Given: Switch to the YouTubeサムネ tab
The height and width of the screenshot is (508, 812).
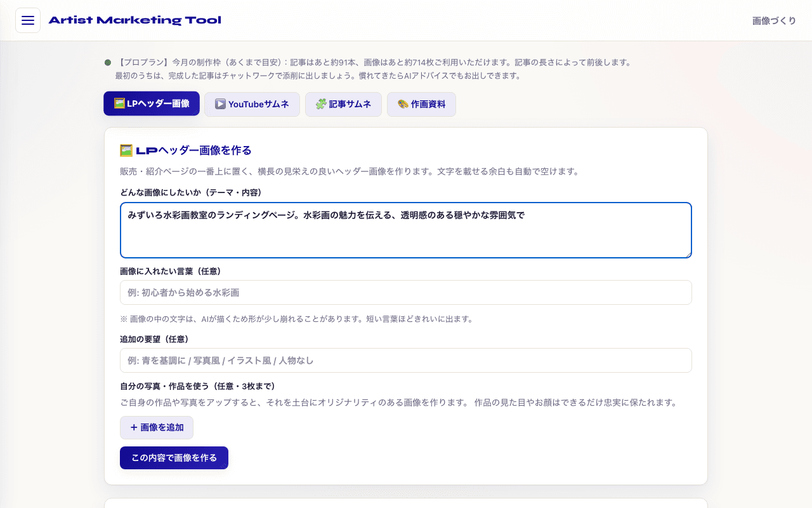Looking at the screenshot, I should tap(252, 104).
